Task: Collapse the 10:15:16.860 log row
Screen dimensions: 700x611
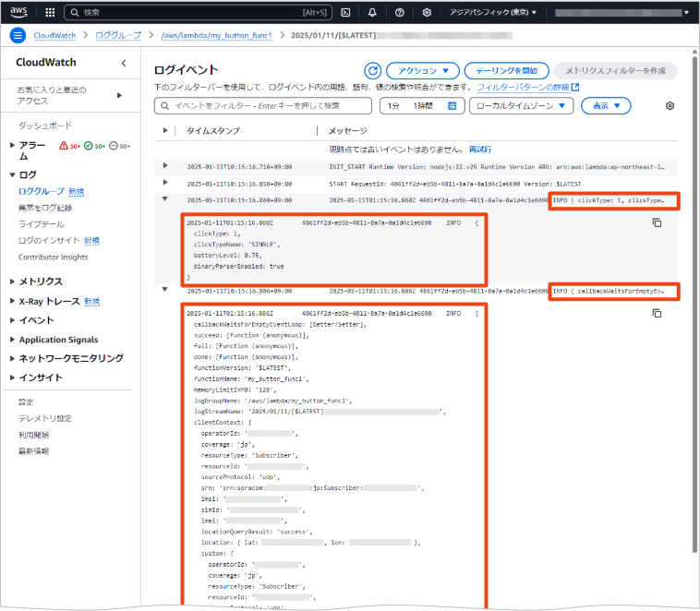Action: [164, 199]
